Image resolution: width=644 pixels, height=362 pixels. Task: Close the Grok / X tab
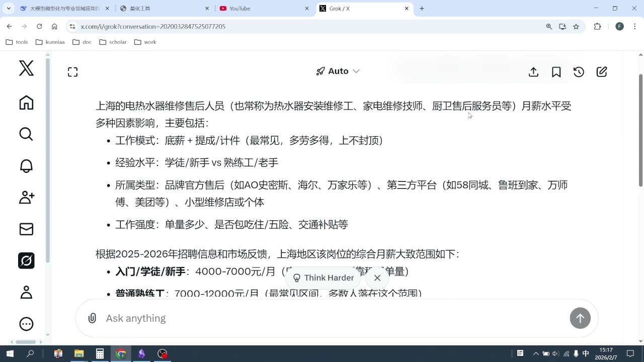click(407, 9)
